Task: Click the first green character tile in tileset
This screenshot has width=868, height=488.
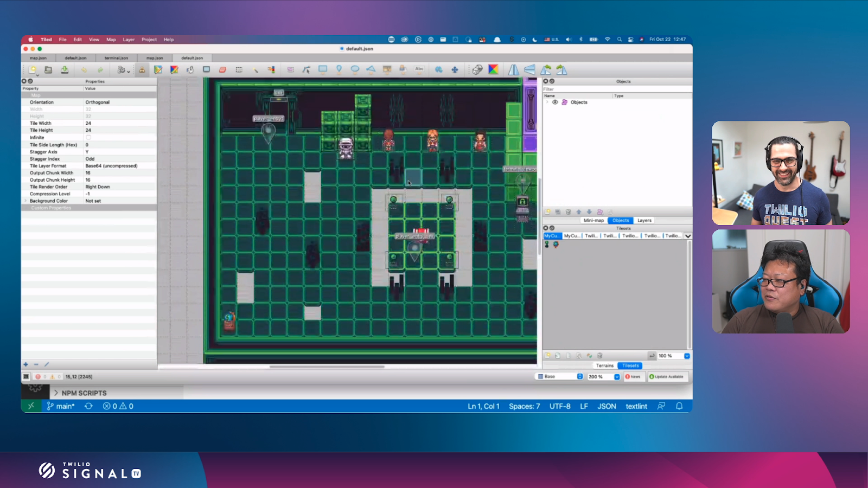Action: tap(547, 245)
